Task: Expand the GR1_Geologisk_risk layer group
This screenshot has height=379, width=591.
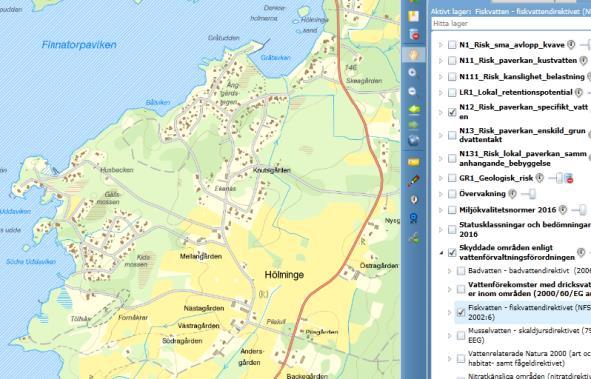Action: 441,178
